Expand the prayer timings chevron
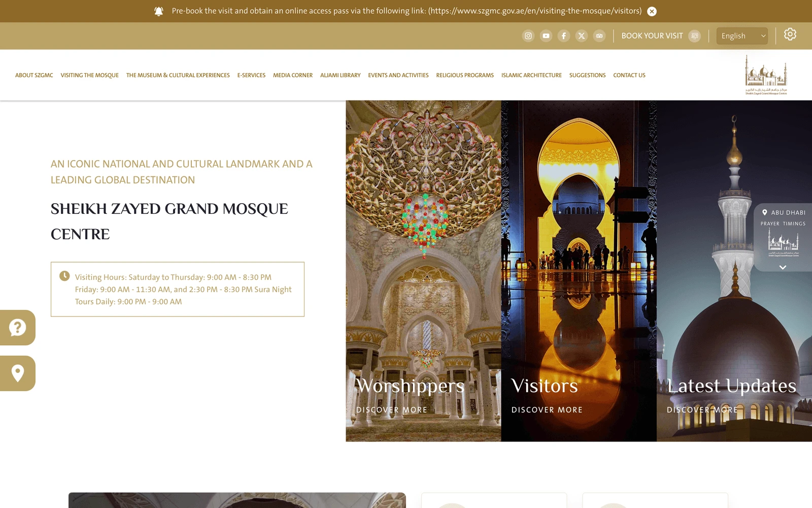 tap(783, 267)
